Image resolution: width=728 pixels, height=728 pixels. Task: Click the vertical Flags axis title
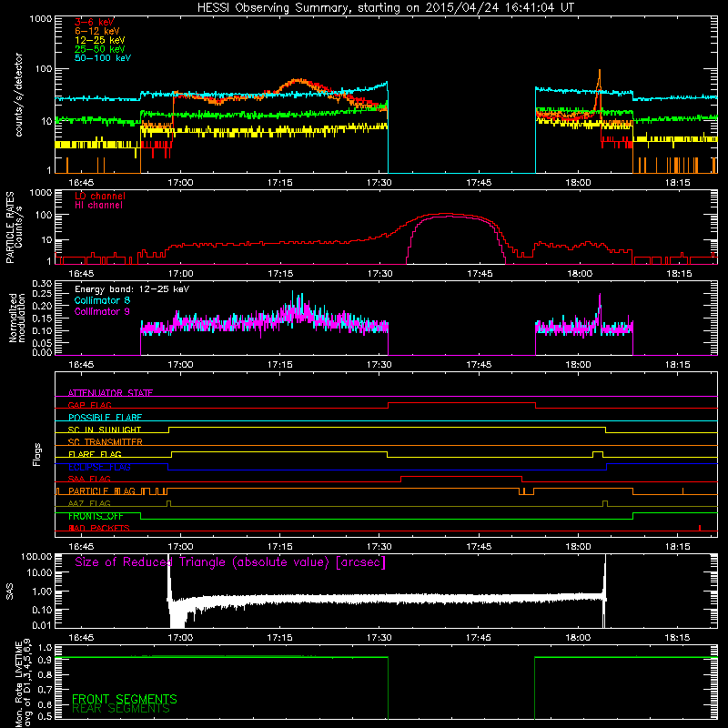(x=37, y=454)
